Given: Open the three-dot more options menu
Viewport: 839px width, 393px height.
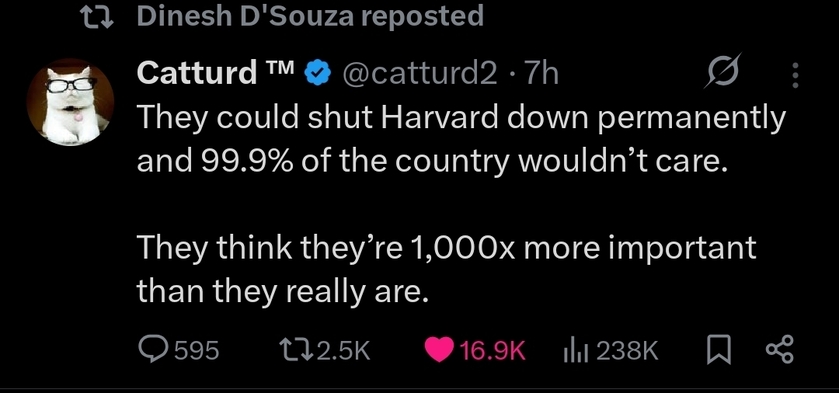Looking at the screenshot, I should 795,75.
